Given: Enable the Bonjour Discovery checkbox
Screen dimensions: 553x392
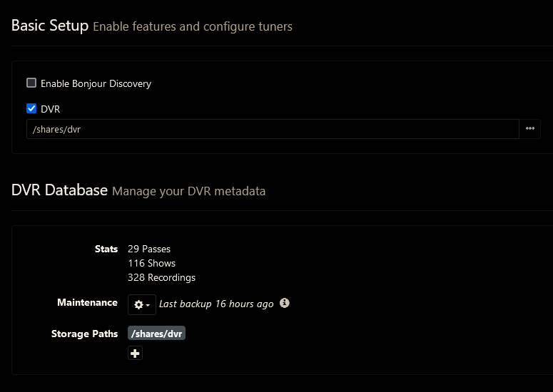Looking at the screenshot, I should (31, 83).
